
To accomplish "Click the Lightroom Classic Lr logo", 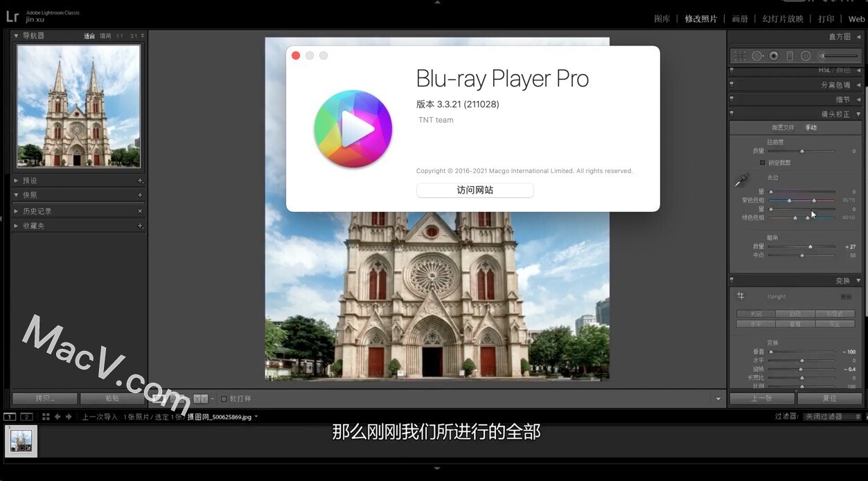I will click(x=12, y=16).
